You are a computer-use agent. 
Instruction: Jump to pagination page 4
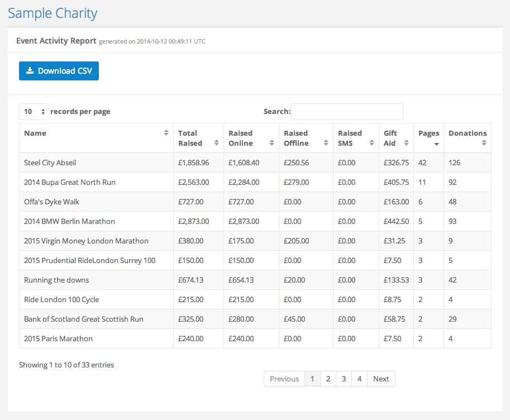click(x=359, y=379)
